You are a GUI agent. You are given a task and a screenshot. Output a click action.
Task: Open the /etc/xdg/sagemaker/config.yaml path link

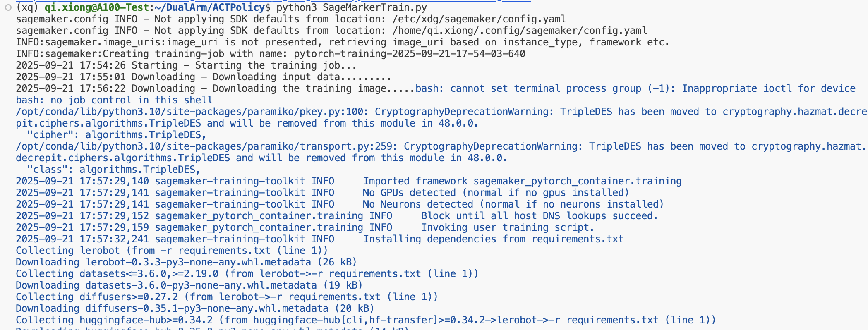click(479, 19)
